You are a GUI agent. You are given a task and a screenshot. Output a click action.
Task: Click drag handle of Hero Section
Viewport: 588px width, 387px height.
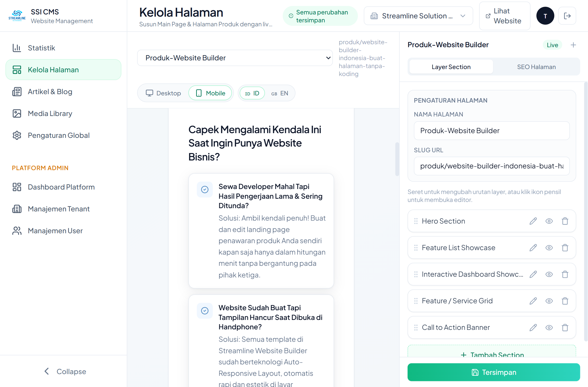pos(416,221)
